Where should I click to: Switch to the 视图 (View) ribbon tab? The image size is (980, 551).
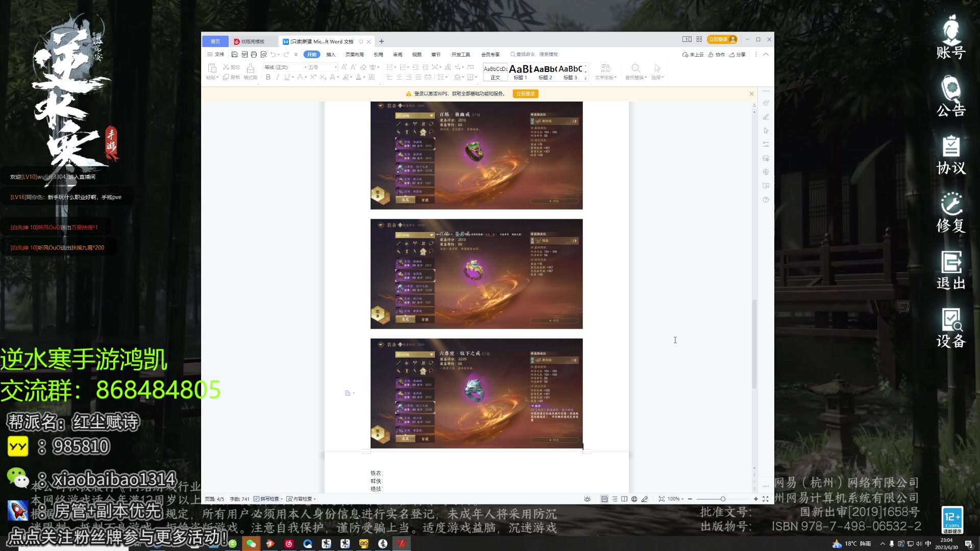pos(417,55)
